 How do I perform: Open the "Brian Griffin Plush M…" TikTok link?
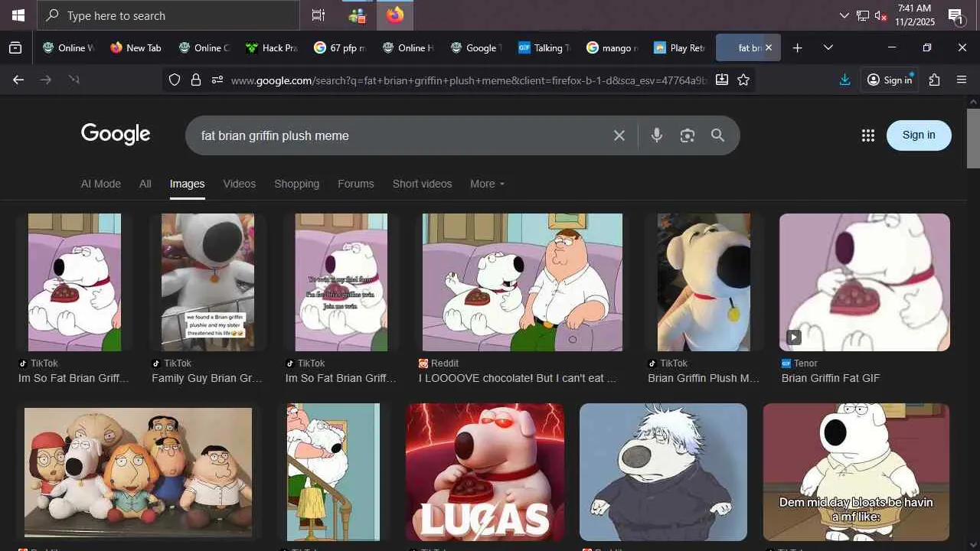tap(704, 378)
